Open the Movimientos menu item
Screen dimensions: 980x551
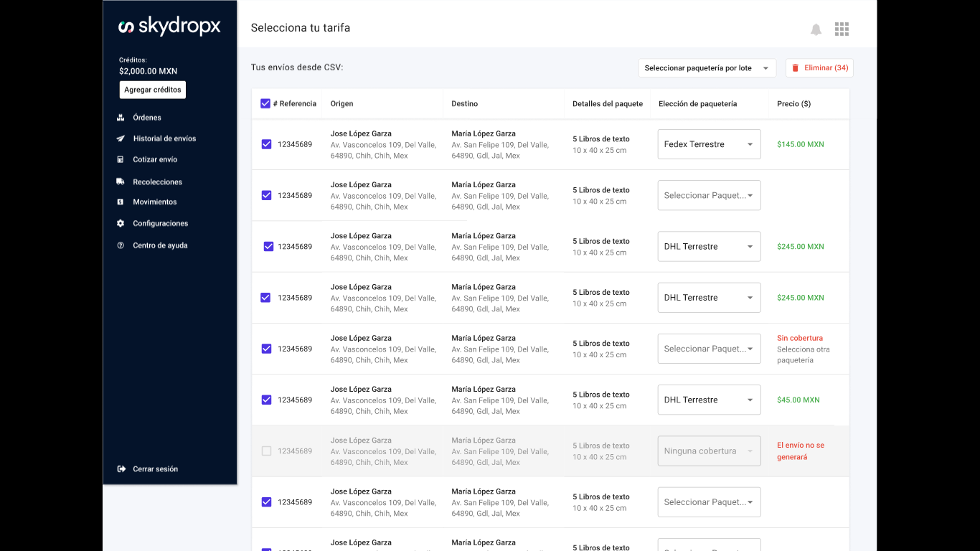(154, 202)
